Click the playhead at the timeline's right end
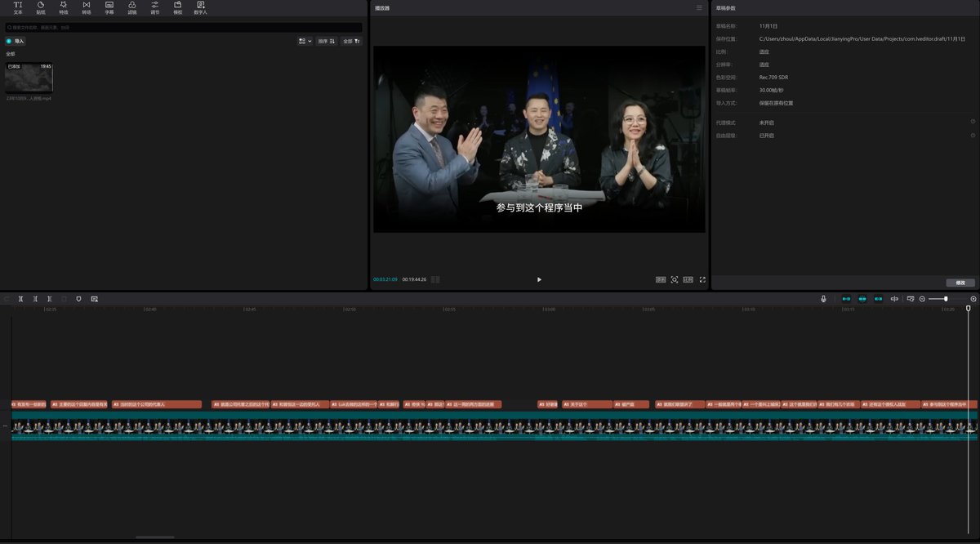The height and width of the screenshot is (544, 980). click(969, 308)
